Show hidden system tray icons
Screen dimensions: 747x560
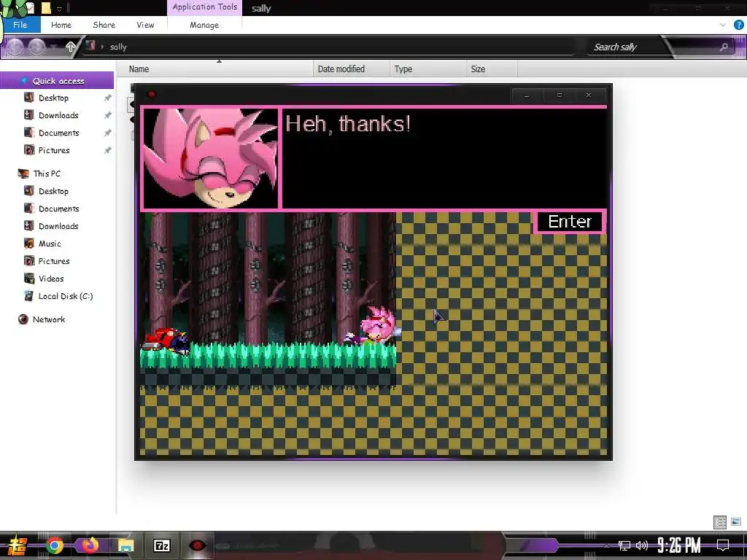[x=606, y=545]
